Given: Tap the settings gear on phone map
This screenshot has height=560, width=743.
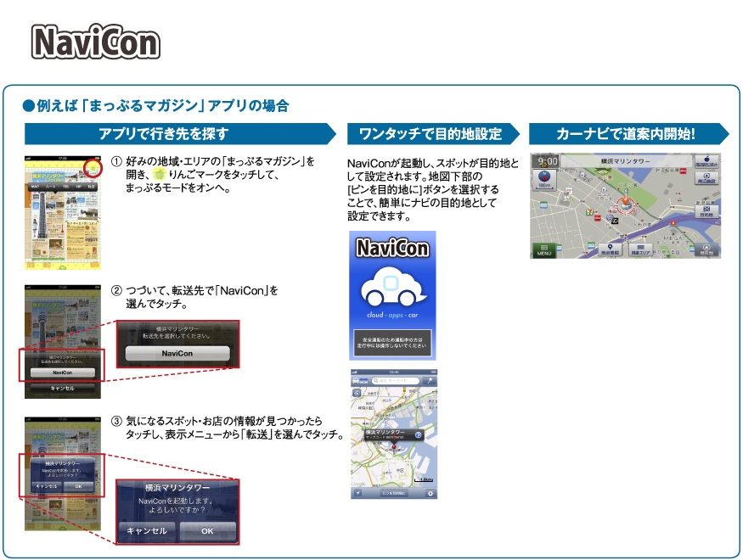Looking at the screenshot, I should (431, 493).
